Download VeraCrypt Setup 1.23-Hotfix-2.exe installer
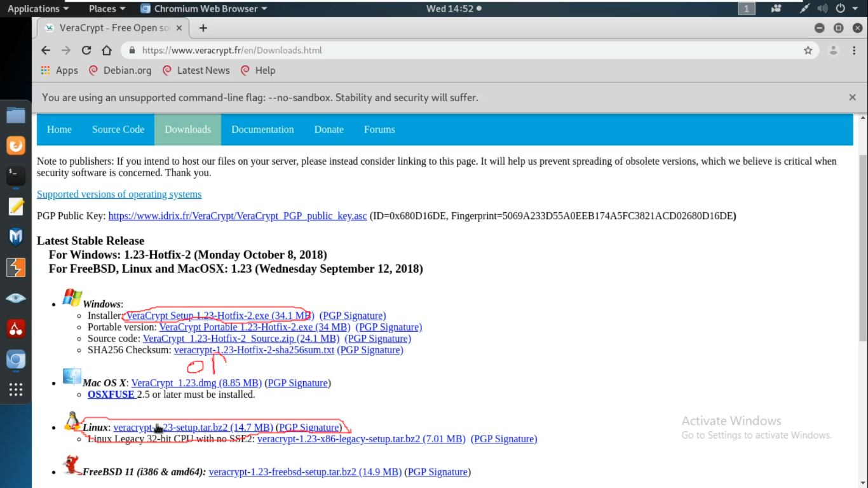The image size is (868, 488). coord(220,316)
